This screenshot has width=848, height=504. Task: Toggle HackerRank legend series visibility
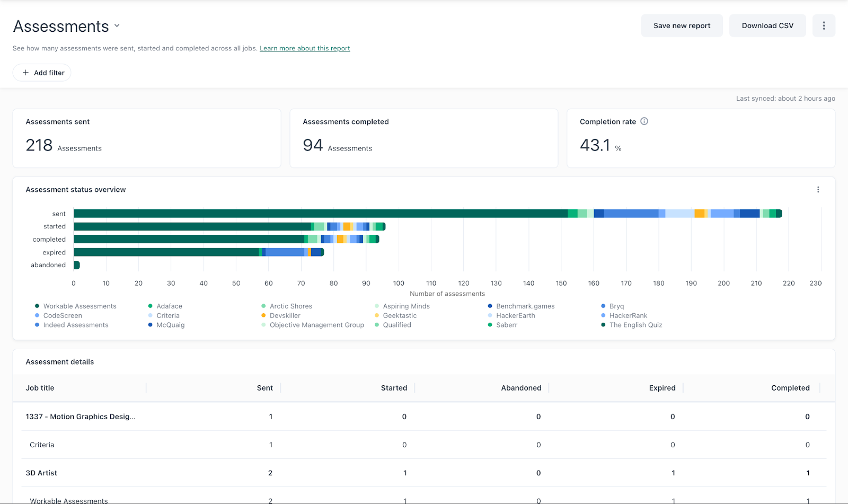(x=628, y=316)
